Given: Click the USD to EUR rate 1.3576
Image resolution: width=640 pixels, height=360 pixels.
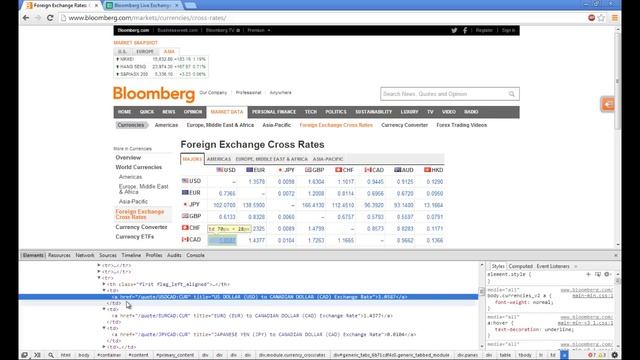Looking at the screenshot, I should tap(257, 182).
